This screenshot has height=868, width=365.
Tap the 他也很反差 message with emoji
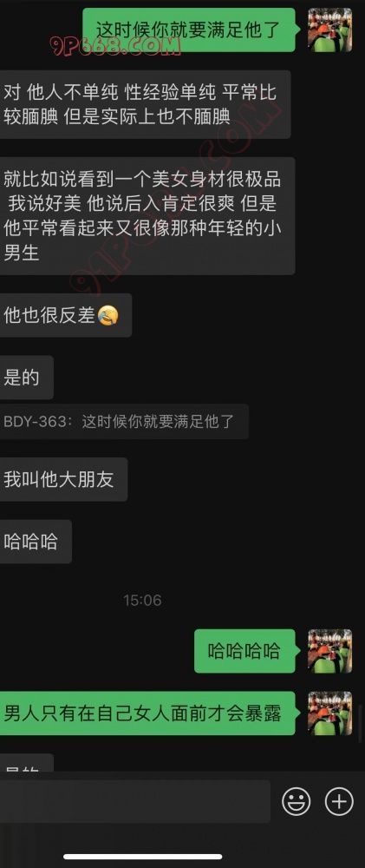66,315
